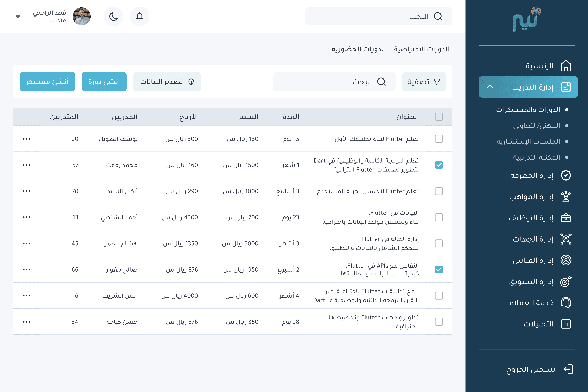Click the price 5000 ريال س cell

[240, 243]
